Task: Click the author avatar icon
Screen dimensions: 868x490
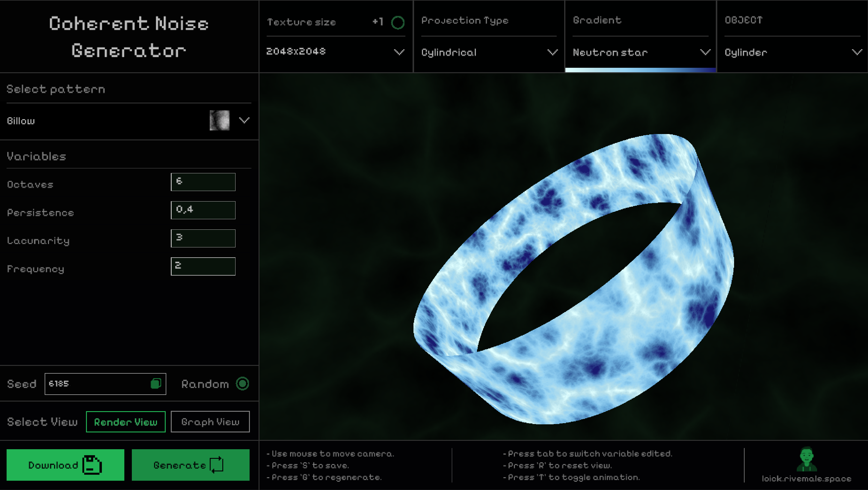Action: click(806, 459)
